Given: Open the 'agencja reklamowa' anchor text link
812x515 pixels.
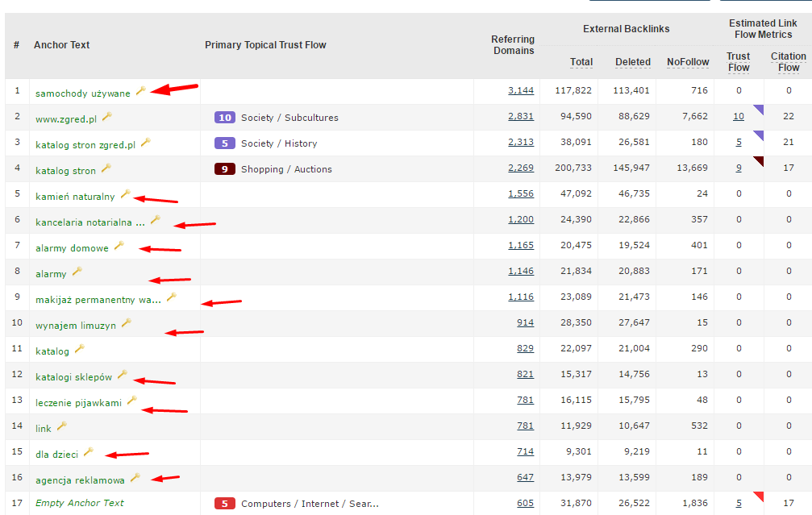Looking at the screenshot, I should [80, 480].
